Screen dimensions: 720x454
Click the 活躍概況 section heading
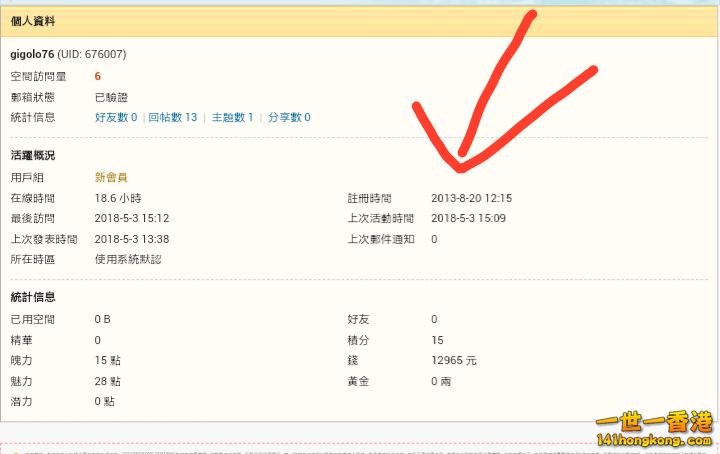pyautogui.click(x=33, y=156)
